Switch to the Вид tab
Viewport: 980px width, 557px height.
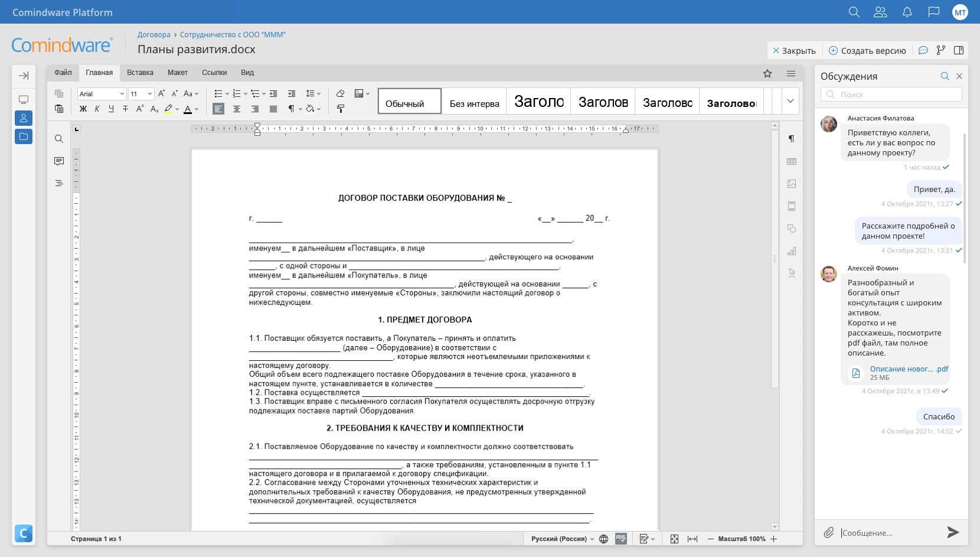pyautogui.click(x=247, y=73)
